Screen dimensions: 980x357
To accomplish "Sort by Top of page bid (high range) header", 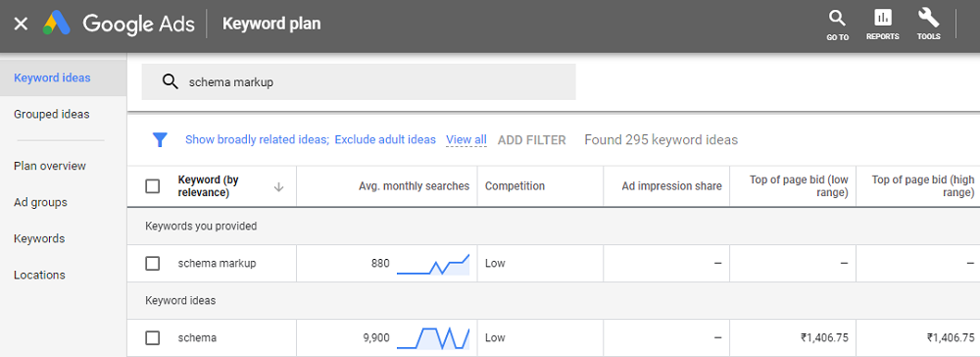I will click(x=923, y=186).
